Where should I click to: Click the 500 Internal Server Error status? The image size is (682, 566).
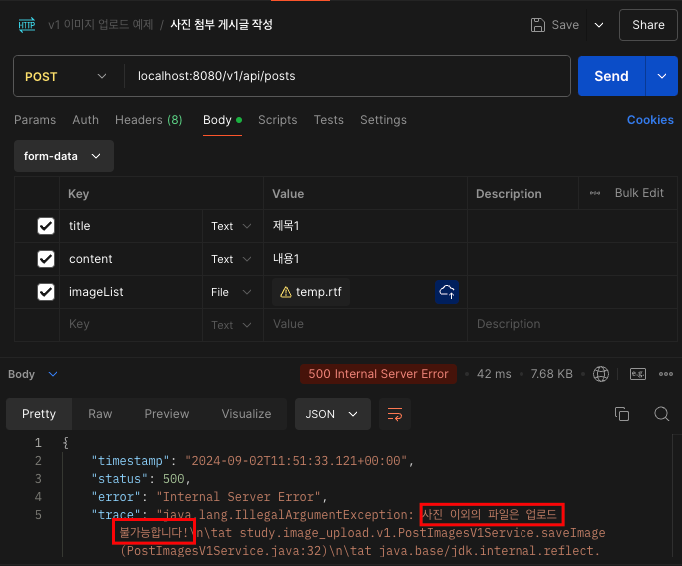point(378,374)
